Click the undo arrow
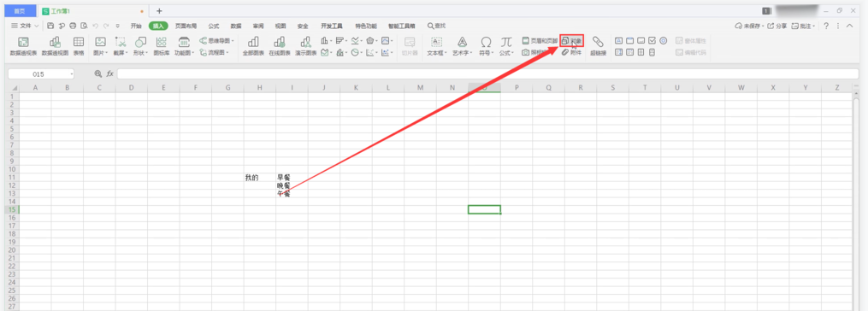Viewport: 868px width, 311px height. pyautogui.click(x=95, y=26)
